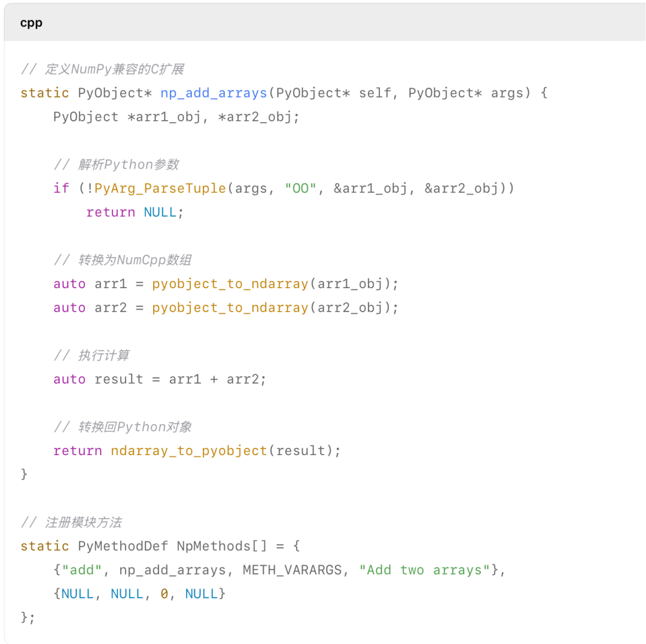This screenshot has height=644, width=646.
Task: Click the orange 0 in sentinel entry
Action: pos(164,594)
